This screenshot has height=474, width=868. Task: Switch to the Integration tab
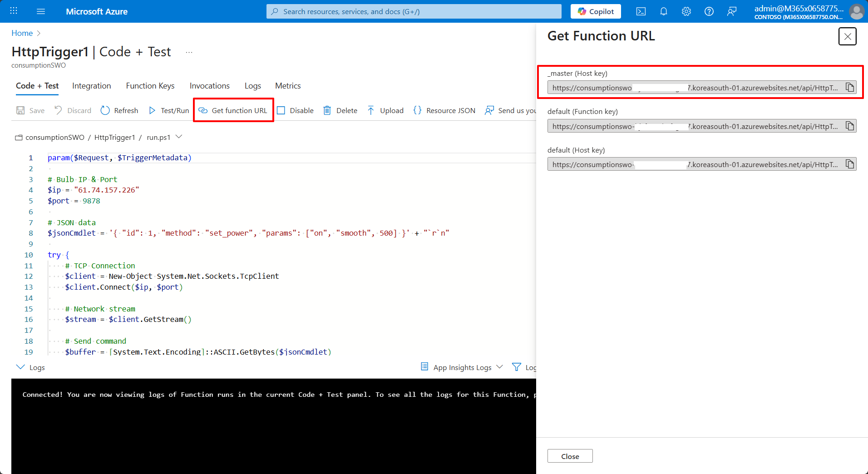[x=91, y=86]
